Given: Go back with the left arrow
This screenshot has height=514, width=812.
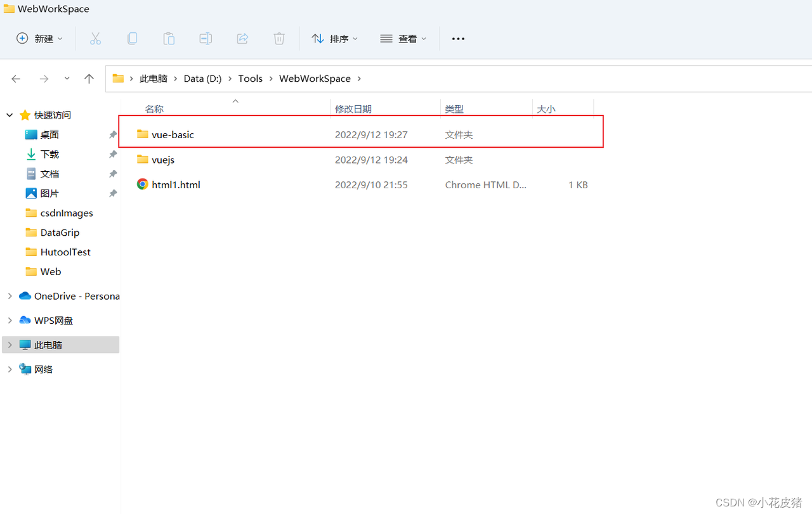Looking at the screenshot, I should (x=16, y=79).
